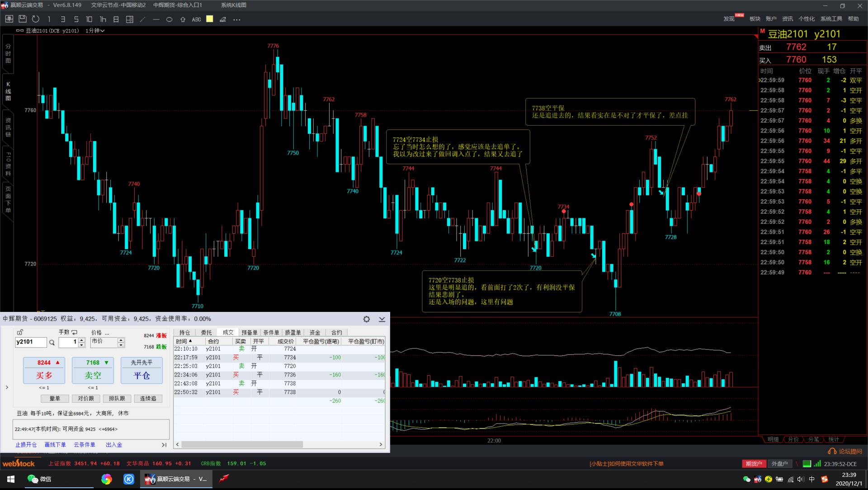868x490 pixels.
Task: Open more tools ellipsis menu
Action: click(x=236, y=19)
